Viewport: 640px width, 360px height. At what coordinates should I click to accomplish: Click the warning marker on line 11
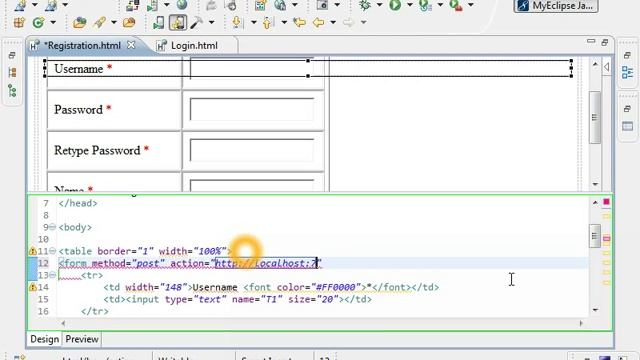pyautogui.click(x=33, y=251)
